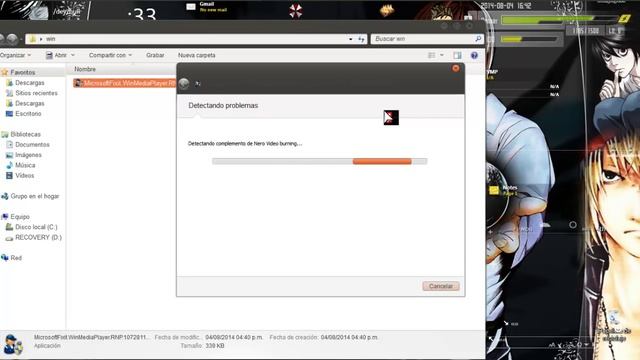Open Escritorio in sidebar
This screenshot has width=640, height=360.
tap(28, 113)
